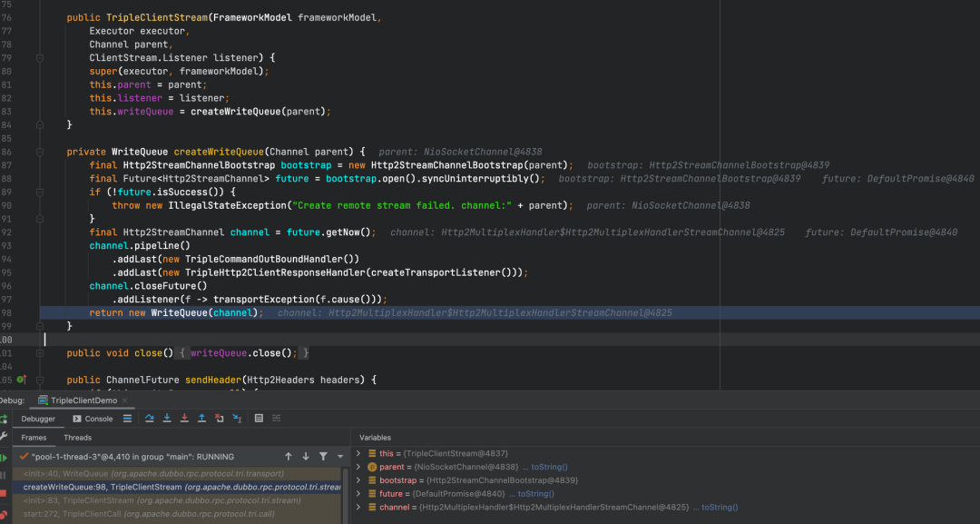Click the Step Out debugger icon
The width and height of the screenshot is (980, 524).
click(x=201, y=419)
